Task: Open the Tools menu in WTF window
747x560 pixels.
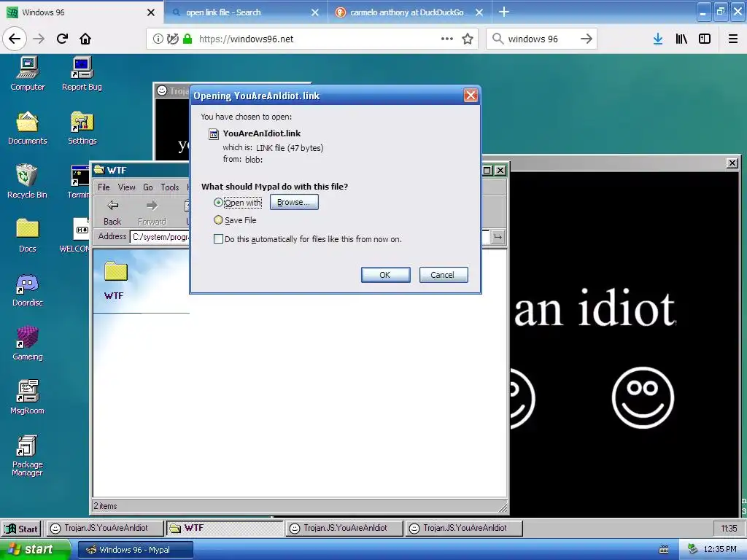Action: (x=169, y=187)
